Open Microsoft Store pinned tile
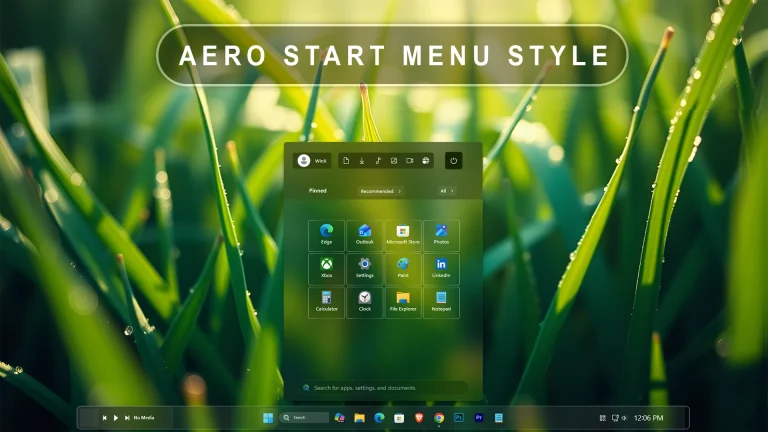The height and width of the screenshot is (432, 768). click(403, 236)
